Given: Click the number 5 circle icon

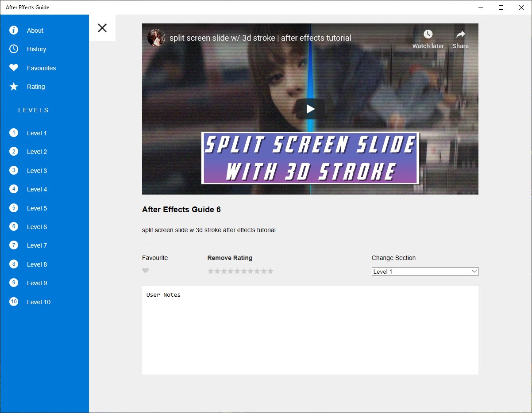Looking at the screenshot, I should (14, 208).
